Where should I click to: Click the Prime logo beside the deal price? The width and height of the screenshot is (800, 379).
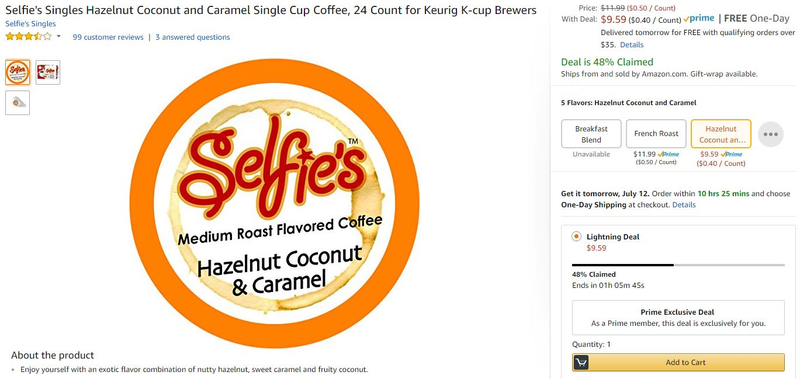698,18
